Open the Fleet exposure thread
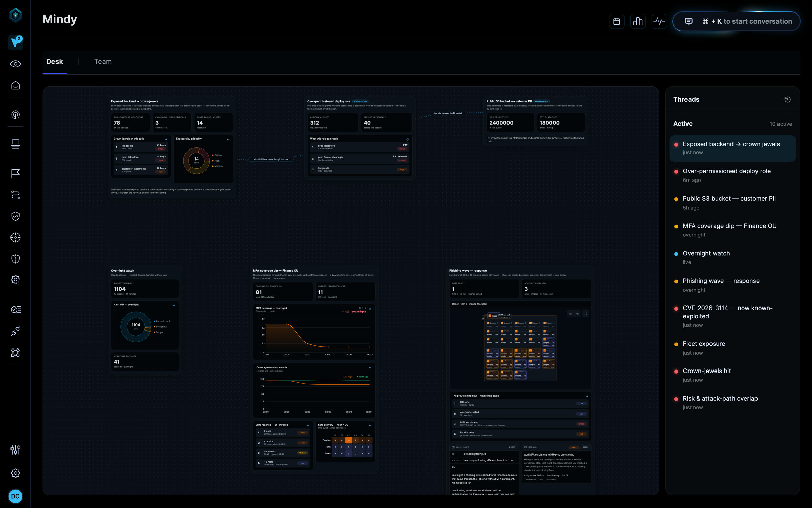The height and width of the screenshot is (508, 812). (x=732, y=348)
